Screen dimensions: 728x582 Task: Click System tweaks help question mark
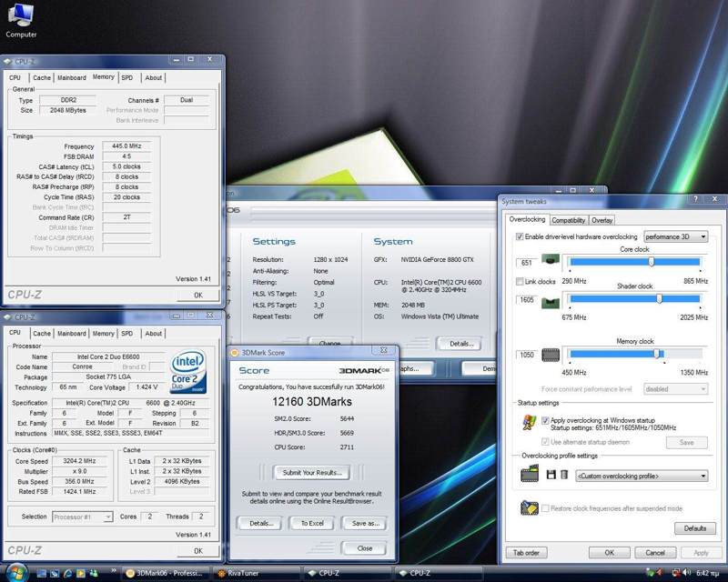coord(695,199)
